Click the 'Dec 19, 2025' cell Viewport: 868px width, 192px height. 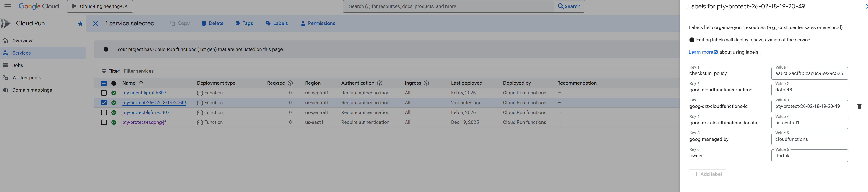pos(465,122)
